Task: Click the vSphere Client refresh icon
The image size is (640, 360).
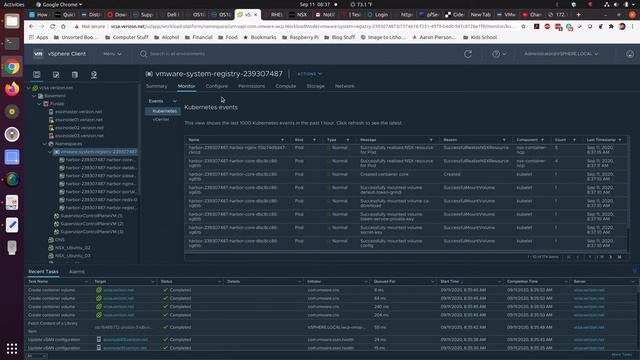Action: click(x=468, y=54)
